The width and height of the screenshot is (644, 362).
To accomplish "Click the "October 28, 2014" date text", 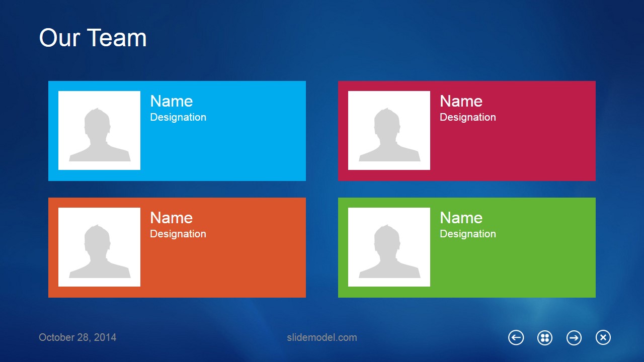I will click(x=77, y=337).
